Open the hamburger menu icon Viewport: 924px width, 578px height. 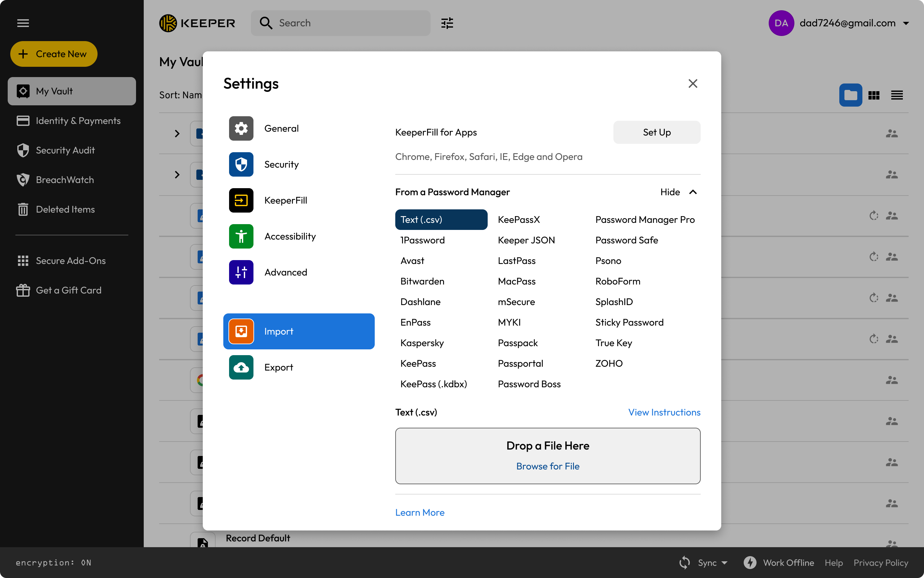click(x=23, y=23)
